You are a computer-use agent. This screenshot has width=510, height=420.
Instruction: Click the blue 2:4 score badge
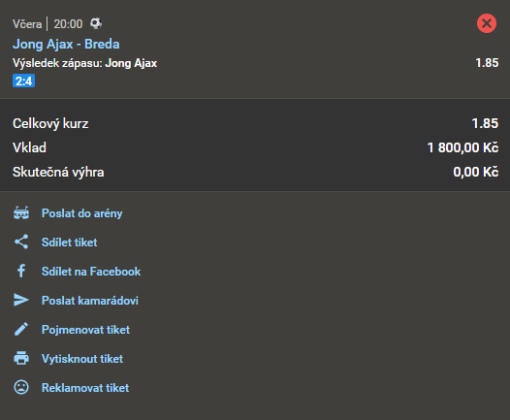23,81
